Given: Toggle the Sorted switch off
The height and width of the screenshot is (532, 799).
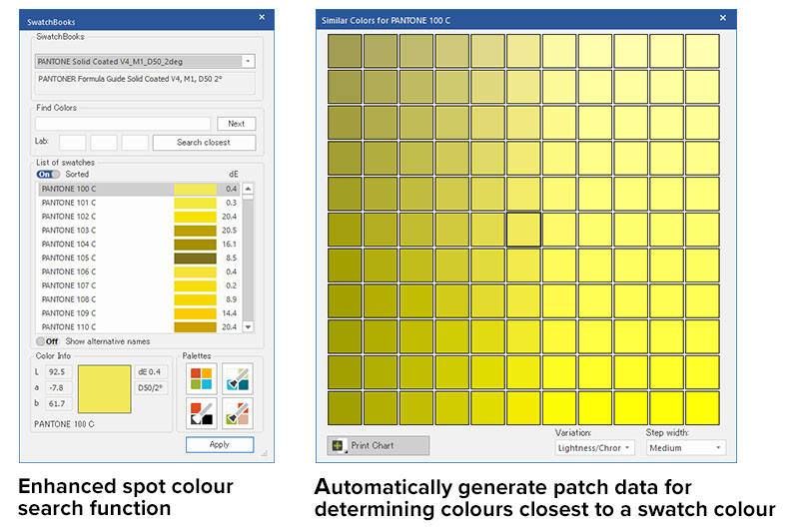Looking at the screenshot, I should click(48, 174).
